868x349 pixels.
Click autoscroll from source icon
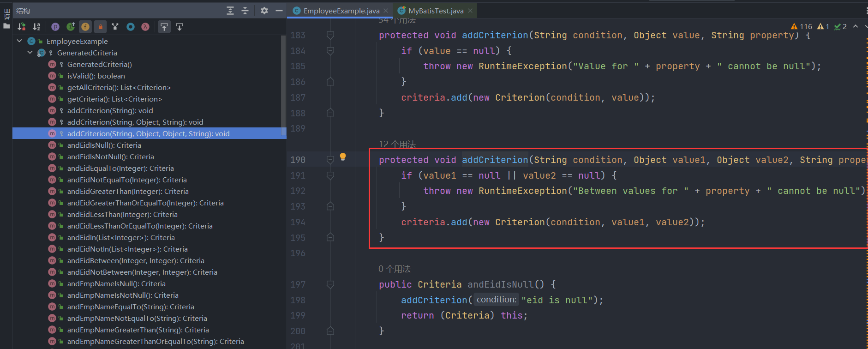pos(180,27)
